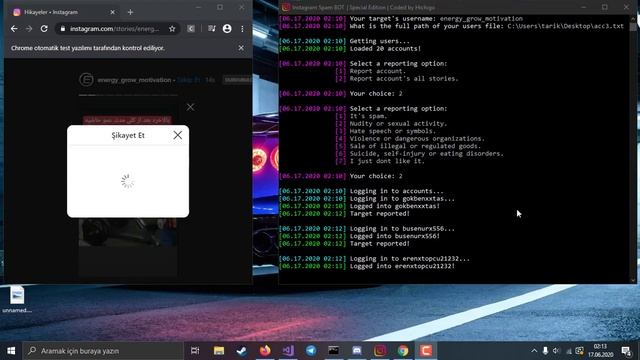640x360 pixels.
Task: Click Chrome forward navigation arrow
Action: coord(29,29)
